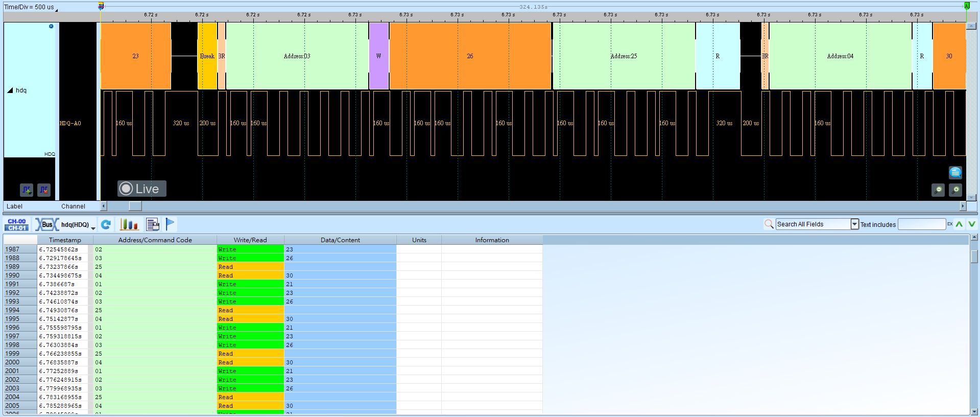Screen dimensions: 980x417
Task: Toggle the Live capture button
Action: coord(142,189)
